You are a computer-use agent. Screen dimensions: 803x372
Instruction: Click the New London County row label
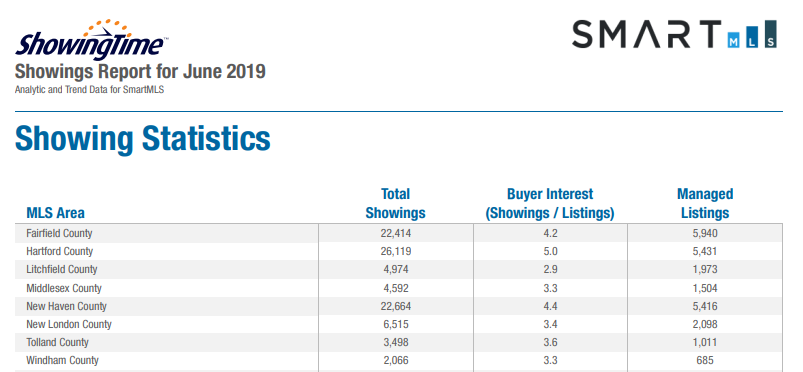pos(69,324)
